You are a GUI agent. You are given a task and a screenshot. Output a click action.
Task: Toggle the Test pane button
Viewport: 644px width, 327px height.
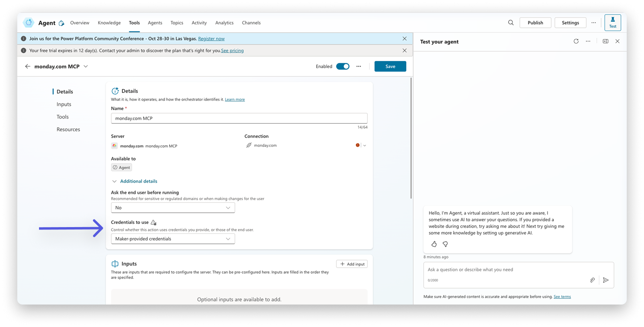coord(613,23)
